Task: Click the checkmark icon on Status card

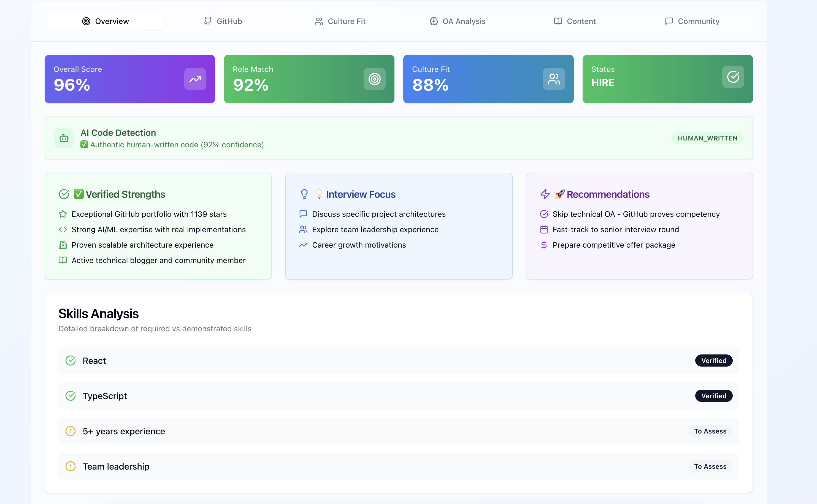Action: click(x=733, y=77)
